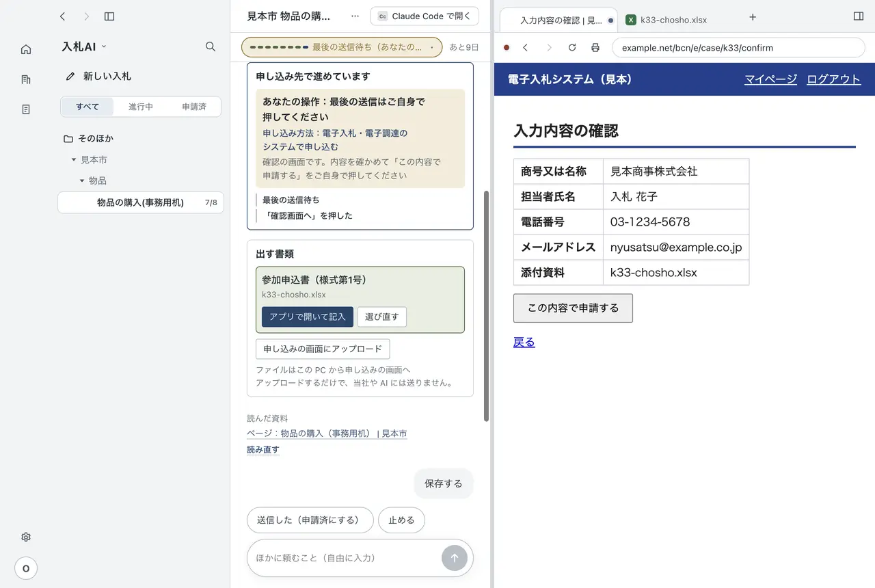Go back in browser pane
875x588 pixels.
(526, 48)
